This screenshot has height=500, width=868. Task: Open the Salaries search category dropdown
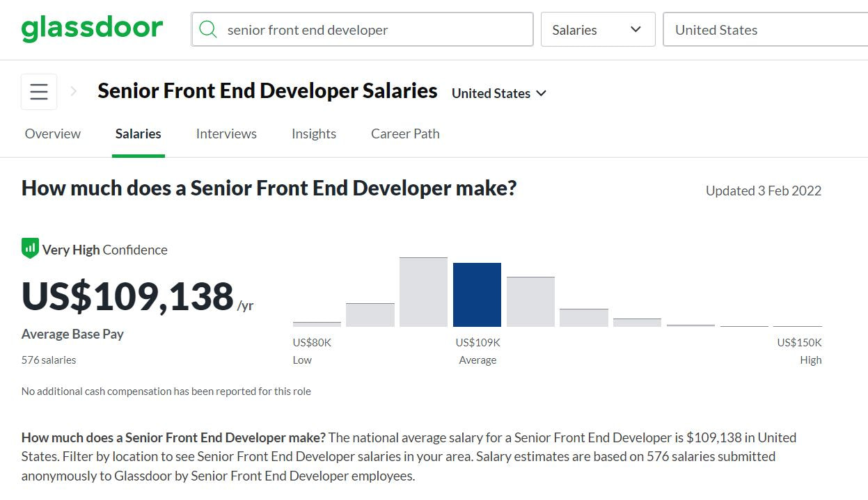tap(597, 29)
